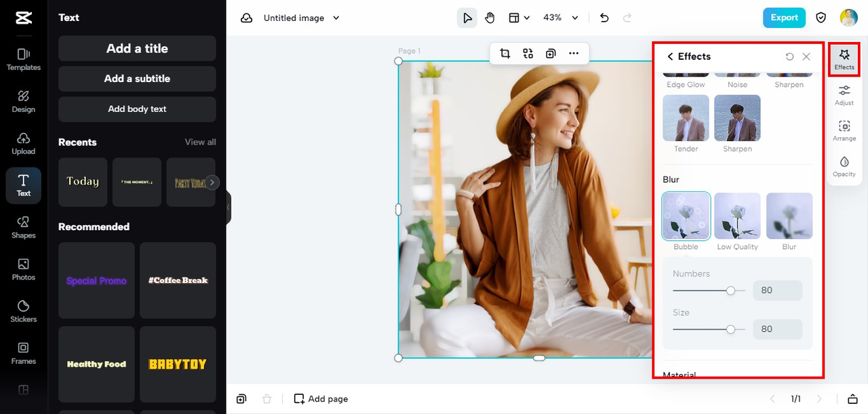This screenshot has height=414, width=868.
Task: Adjust the Size slider
Action: [730, 329]
